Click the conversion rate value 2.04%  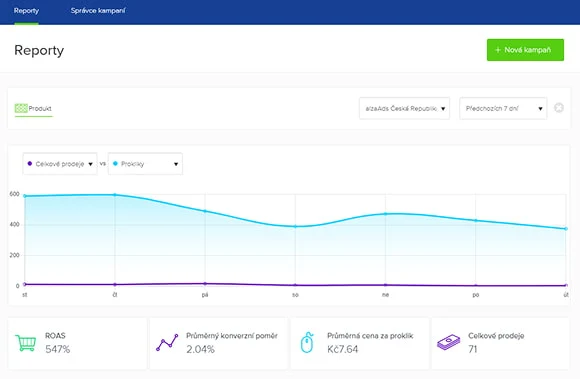(200, 349)
